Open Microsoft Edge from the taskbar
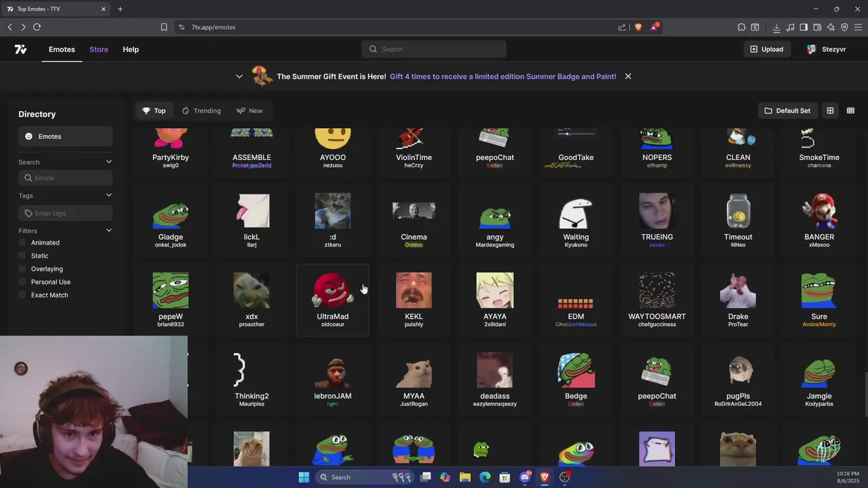This screenshot has width=868, height=488. point(485,477)
